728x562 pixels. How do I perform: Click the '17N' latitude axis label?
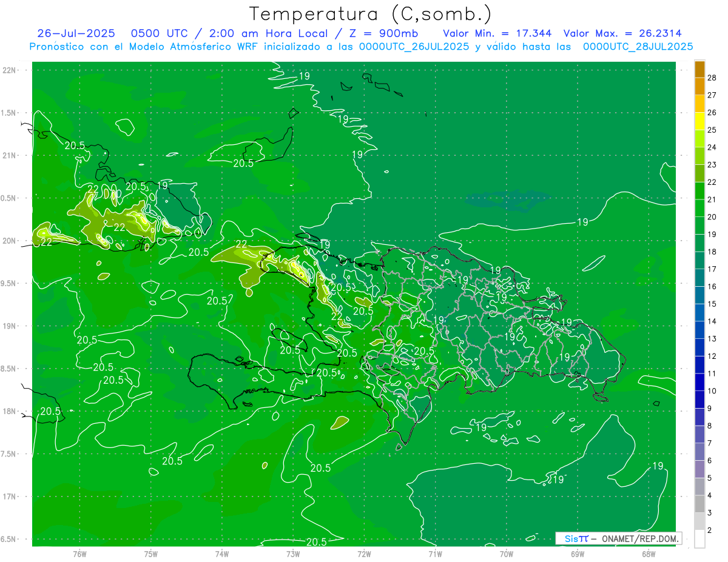coord(9,497)
